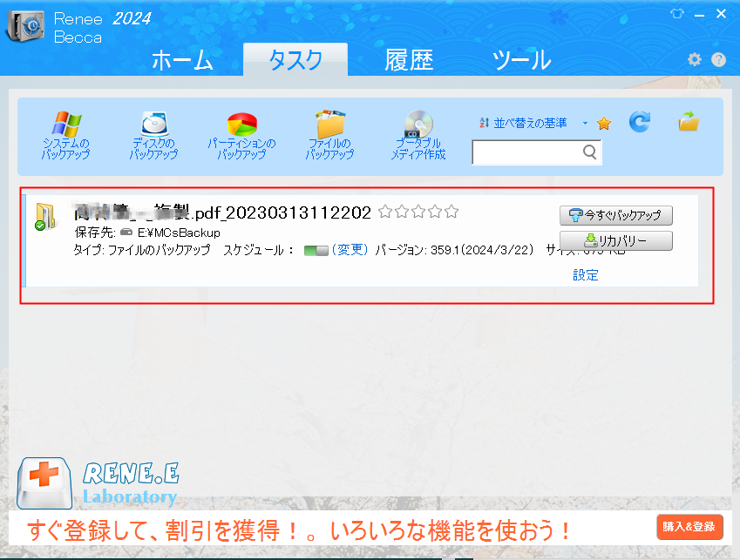
Task: Rate the task one star
Action: 385,212
